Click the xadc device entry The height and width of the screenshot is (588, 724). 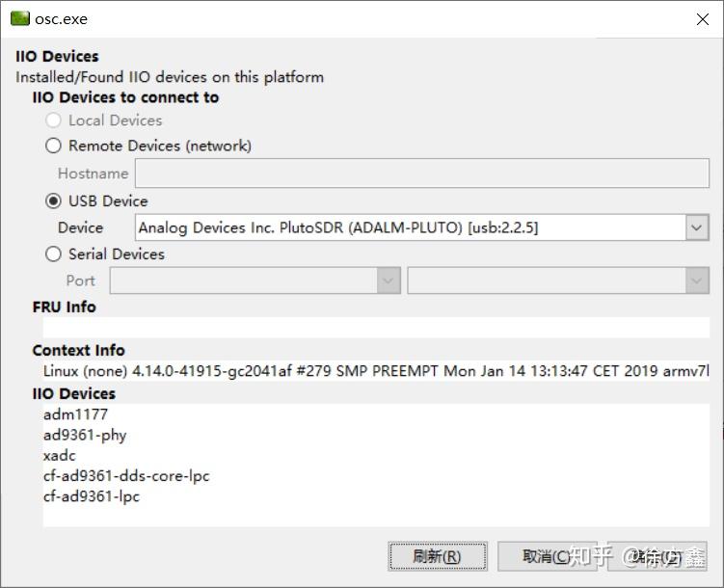click(60, 456)
